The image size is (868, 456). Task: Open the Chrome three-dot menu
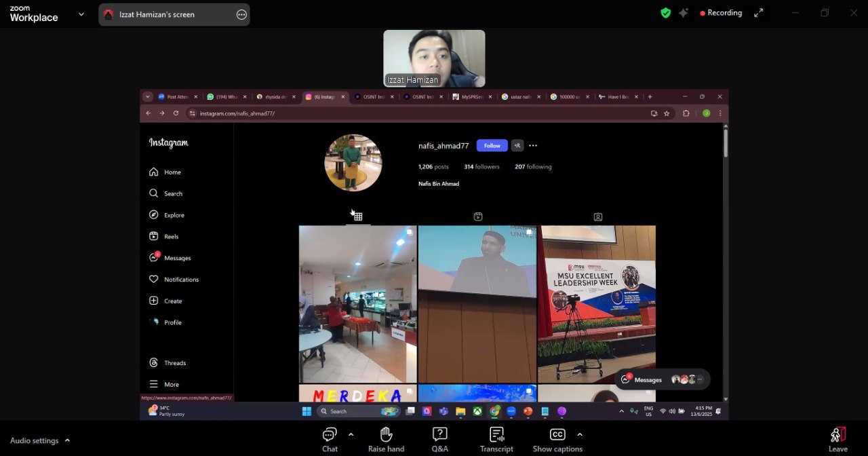click(x=719, y=113)
